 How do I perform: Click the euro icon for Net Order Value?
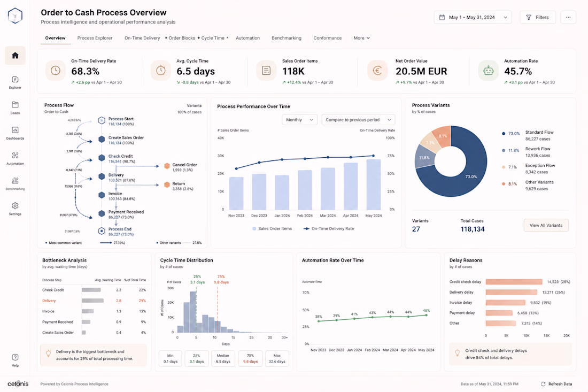tap(377, 71)
